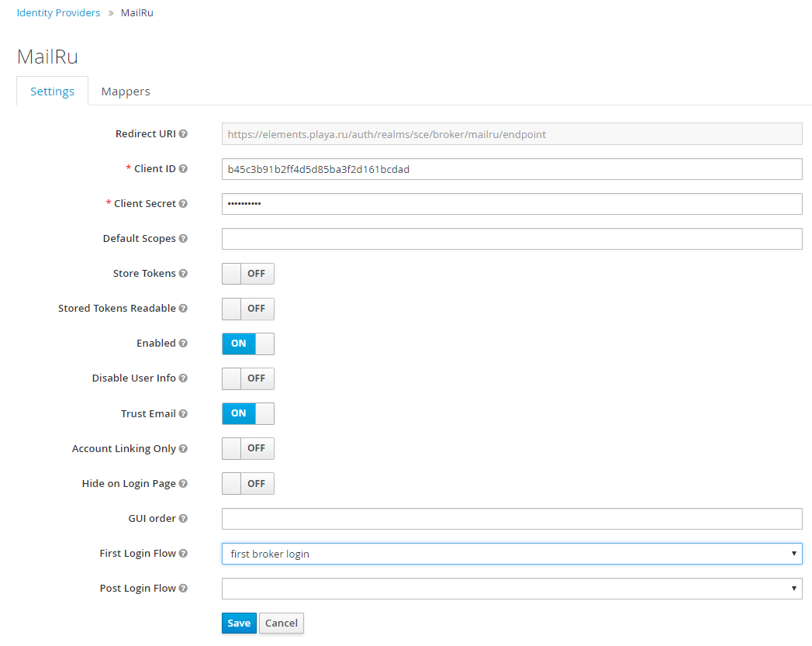
Task: Turn off the Trust Email switch
Action: pyautogui.click(x=247, y=413)
